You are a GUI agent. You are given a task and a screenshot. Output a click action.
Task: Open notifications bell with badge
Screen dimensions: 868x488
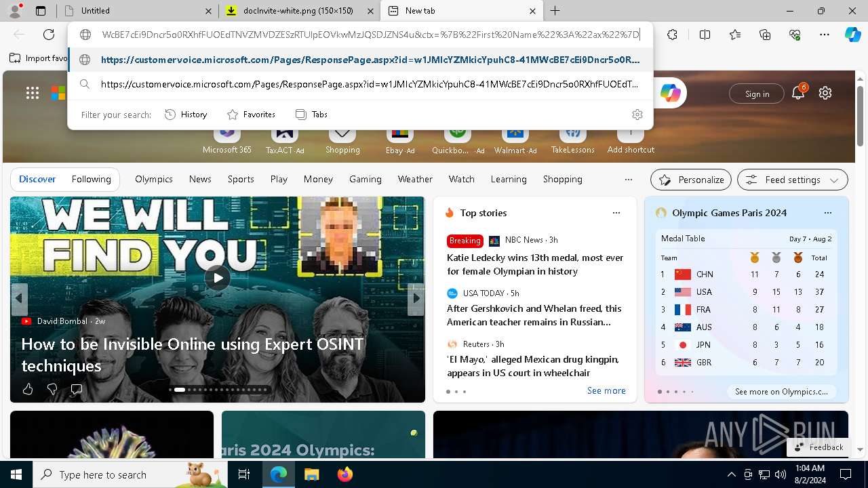pos(798,93)
